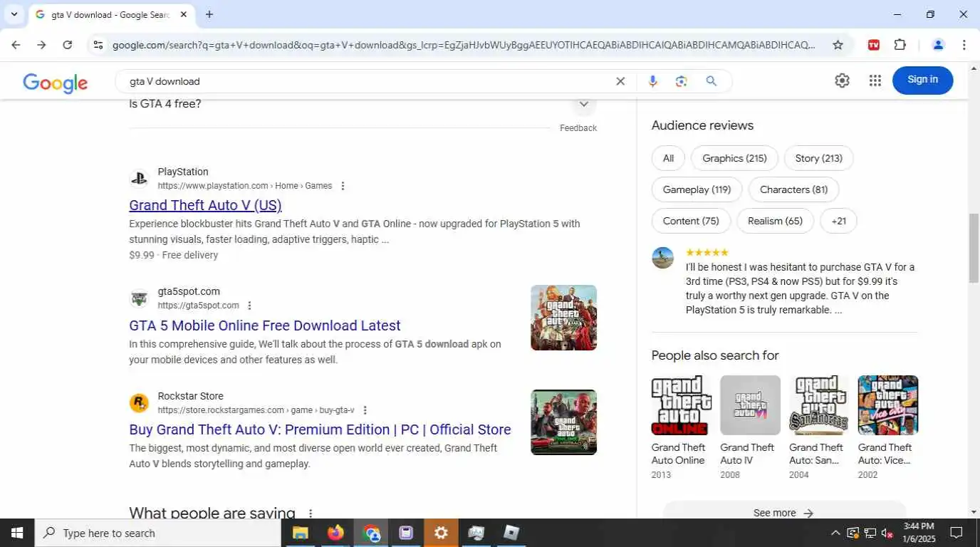980x547 pixels.
Task: Clear the search box with X icon
Action: pos(620,81)
